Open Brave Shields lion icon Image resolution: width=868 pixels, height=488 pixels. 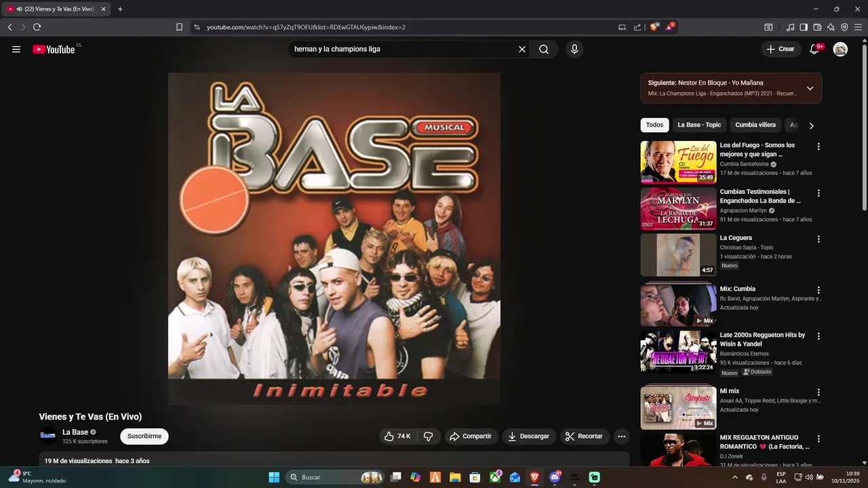pyautogui.click(x=654, y=27)
